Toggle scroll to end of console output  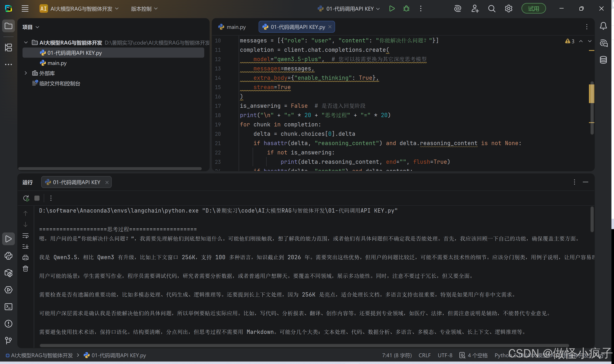coord(25,246)
